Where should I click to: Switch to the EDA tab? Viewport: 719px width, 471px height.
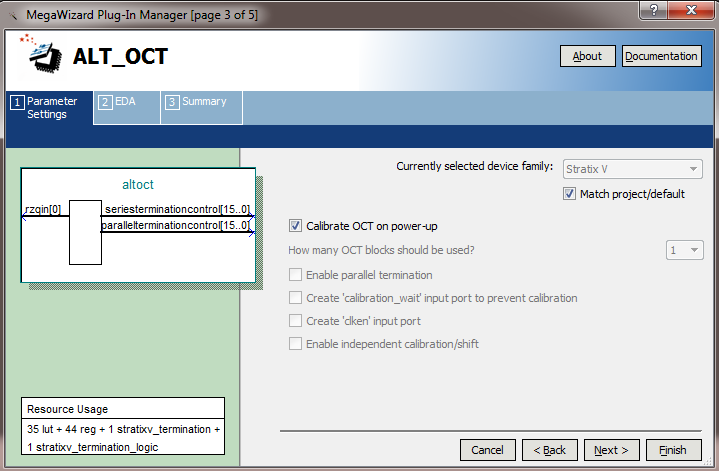(x=127, y=107)
